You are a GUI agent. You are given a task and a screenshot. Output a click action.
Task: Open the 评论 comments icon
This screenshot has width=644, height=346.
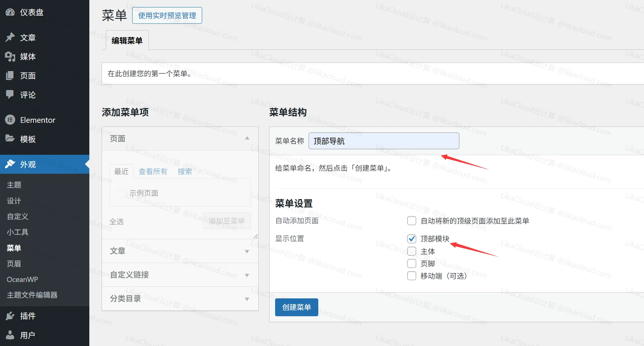coord(10,95)
